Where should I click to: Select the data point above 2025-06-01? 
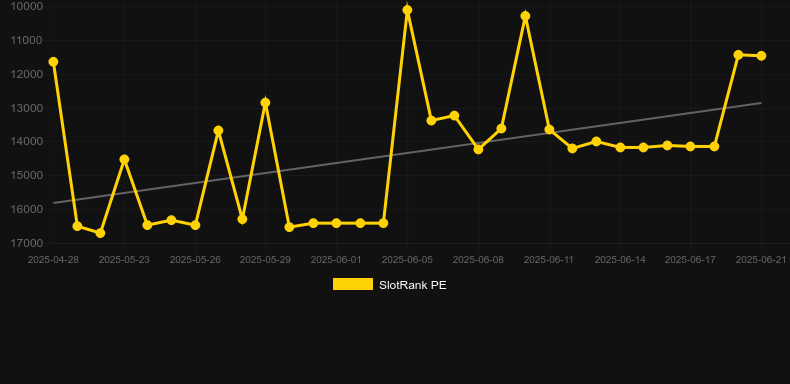pos(336,223)
